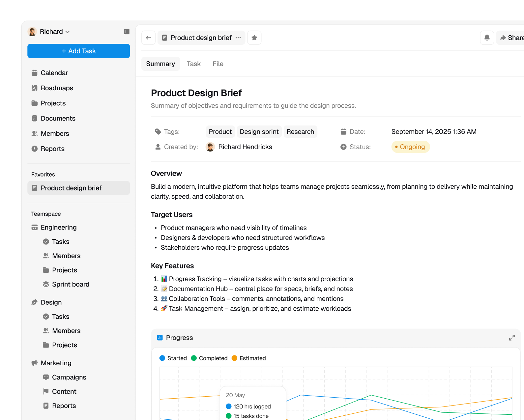
Task: Open the Product design brief more options
Action: click(238, 38)
